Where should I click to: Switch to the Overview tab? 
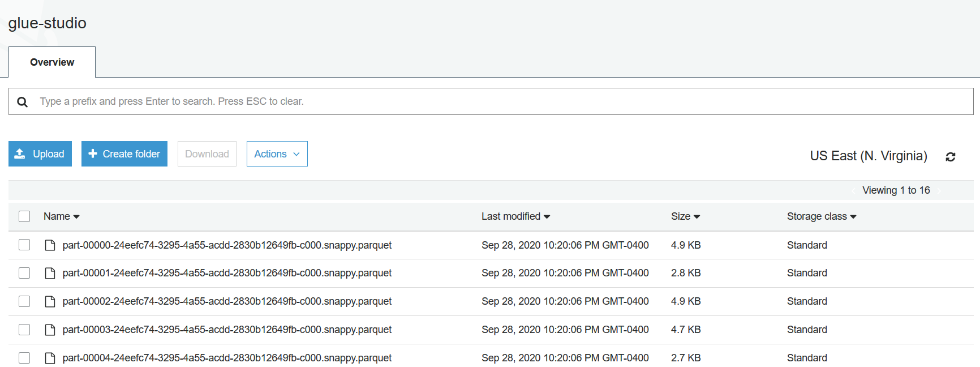(x=52, y=62)
